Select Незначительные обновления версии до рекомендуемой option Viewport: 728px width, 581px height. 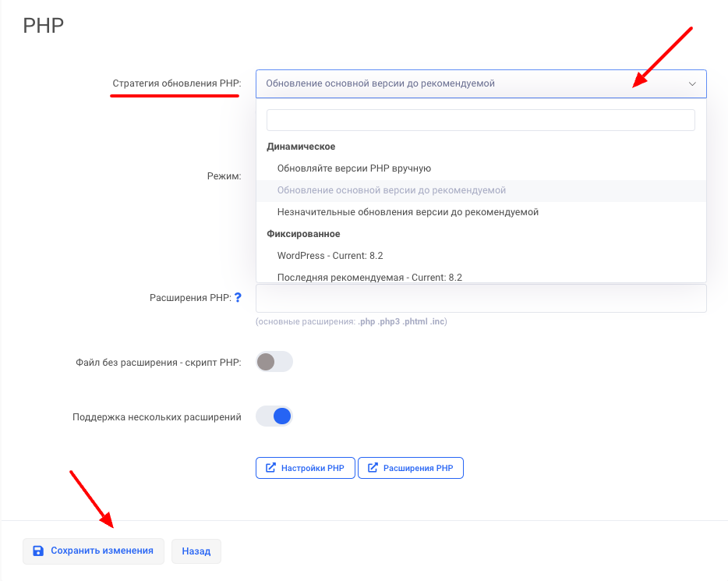[408, 212]
